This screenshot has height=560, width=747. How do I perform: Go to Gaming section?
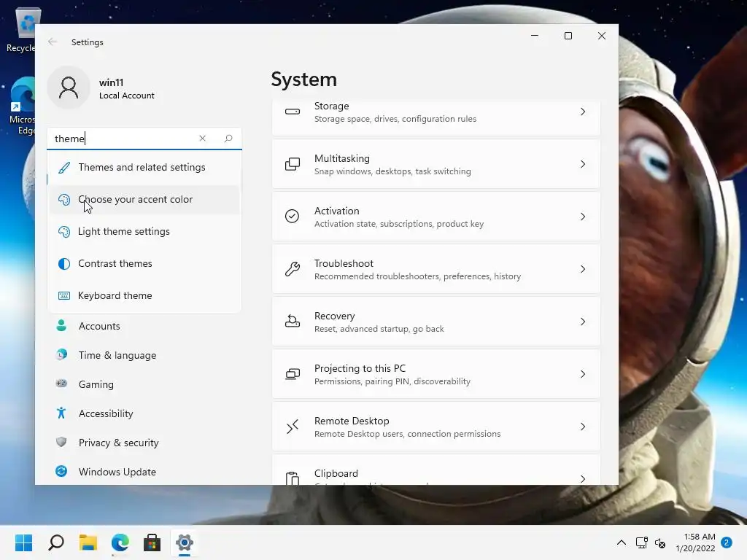(144, 384)
